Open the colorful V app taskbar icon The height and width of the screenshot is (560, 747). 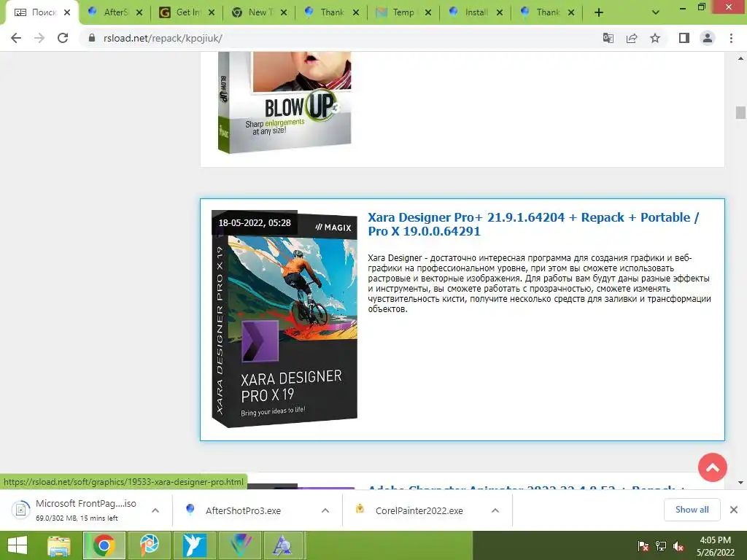(239, 545)
